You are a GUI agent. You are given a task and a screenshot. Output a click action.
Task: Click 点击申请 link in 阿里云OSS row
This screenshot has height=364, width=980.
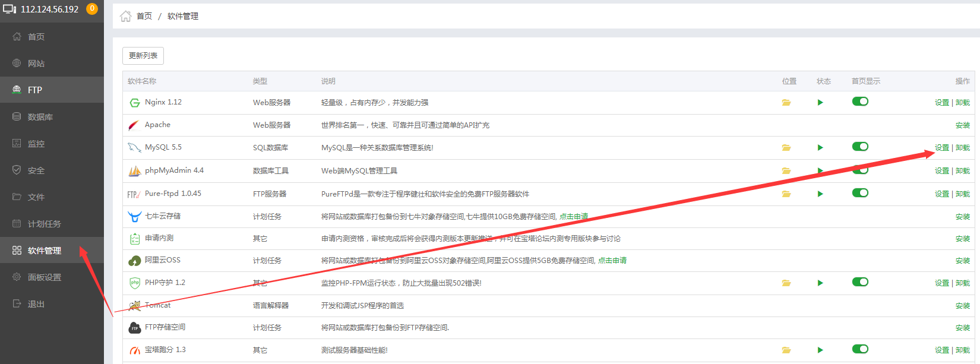click(612, 261)
